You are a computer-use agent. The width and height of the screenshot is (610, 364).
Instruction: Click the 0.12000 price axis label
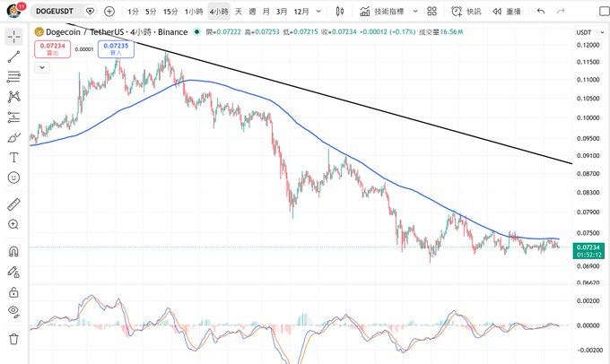[588, 45]
